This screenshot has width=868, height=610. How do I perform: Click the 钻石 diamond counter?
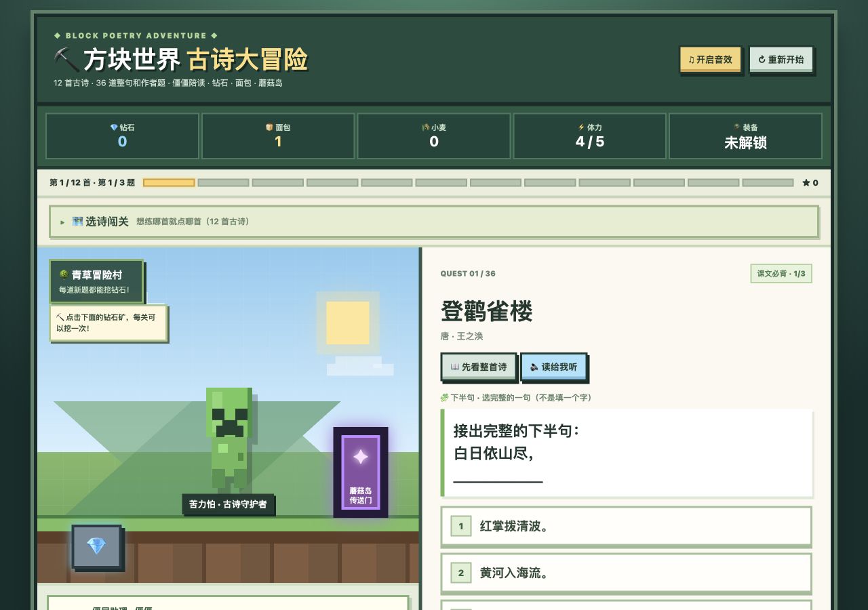[122, 136]
